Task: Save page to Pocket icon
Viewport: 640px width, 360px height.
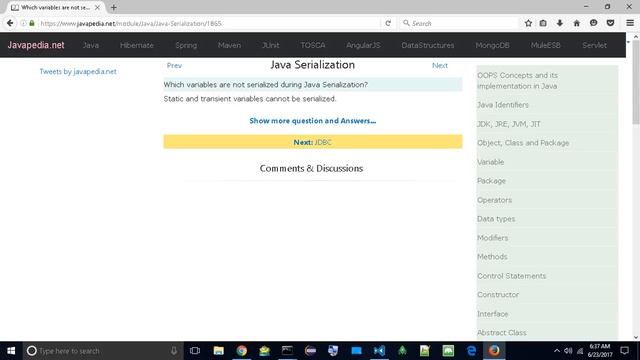Action: [610, 23]
